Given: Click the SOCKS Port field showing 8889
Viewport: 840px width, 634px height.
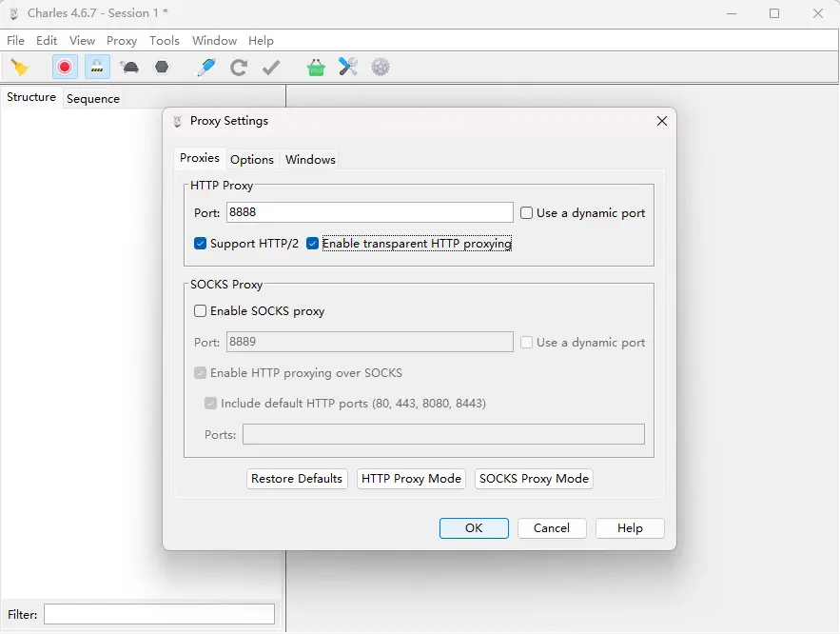Looking at the screenshot, I should (370, 342).
